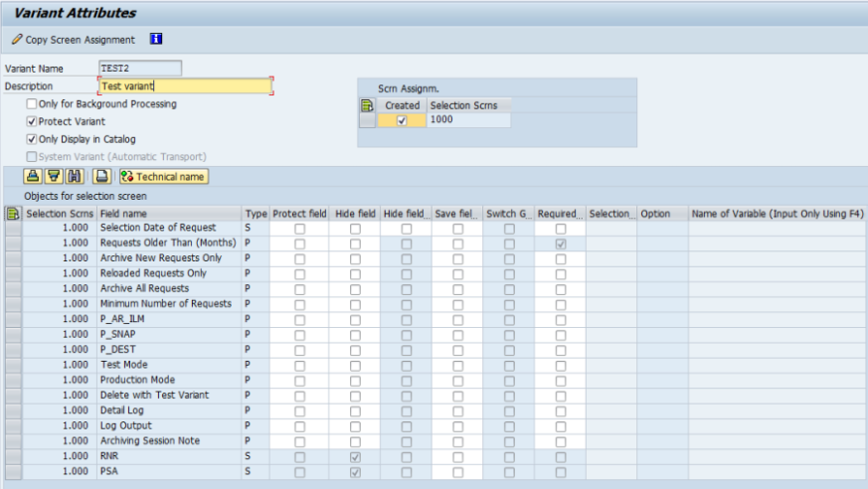Screen dimensions: 868x489
Task: Click 'Delete with Test Variant' field name
Action: pyautogui.click(x=154, y=395)
